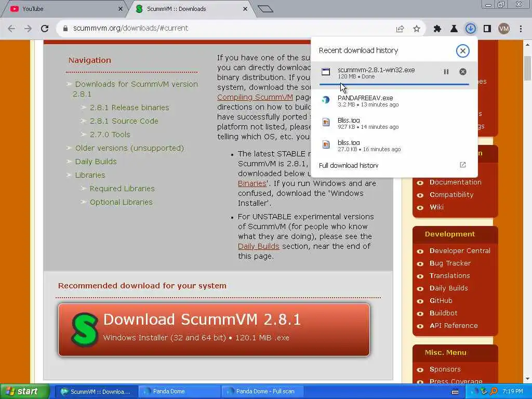Click the keyboard icon in system tray

click(455, 392)
